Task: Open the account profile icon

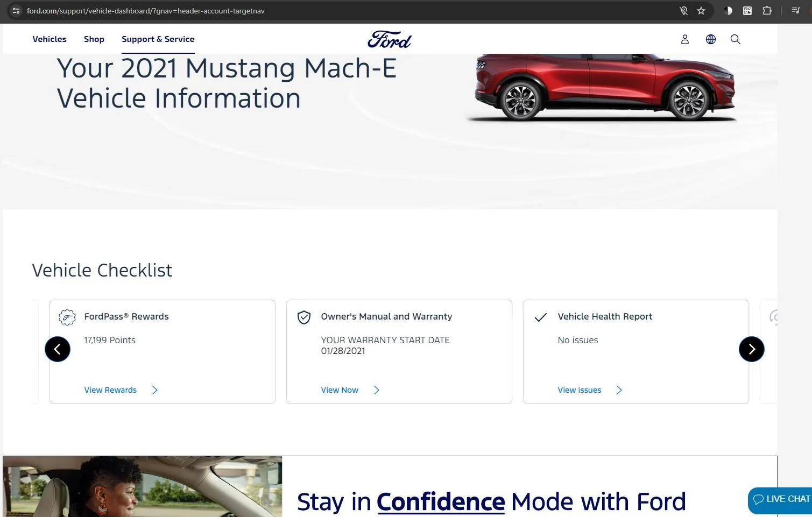Action: (684, 39)
